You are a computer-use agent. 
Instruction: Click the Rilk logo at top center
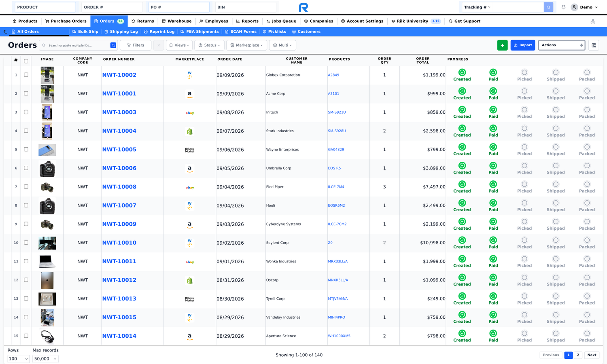[303, 7]
